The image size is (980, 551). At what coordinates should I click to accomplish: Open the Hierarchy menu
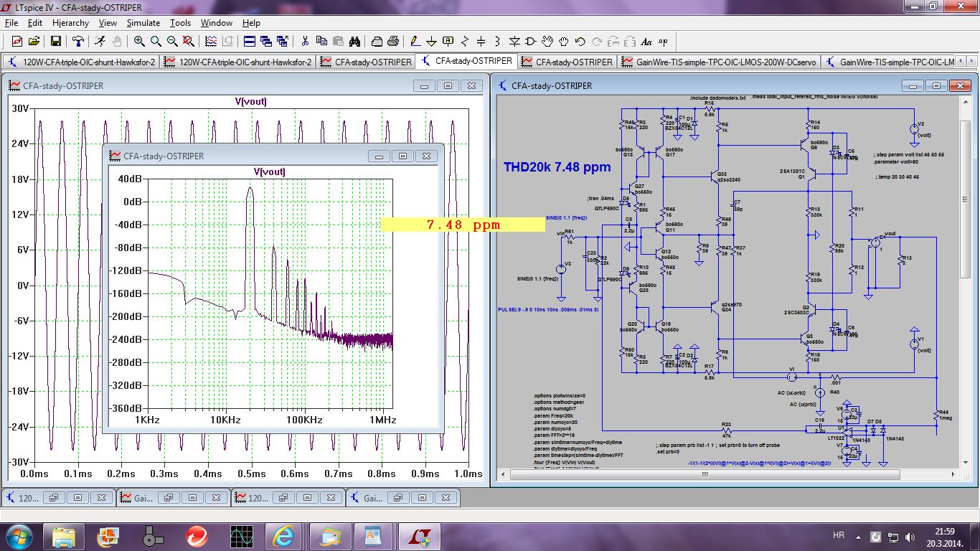point(70,23)
